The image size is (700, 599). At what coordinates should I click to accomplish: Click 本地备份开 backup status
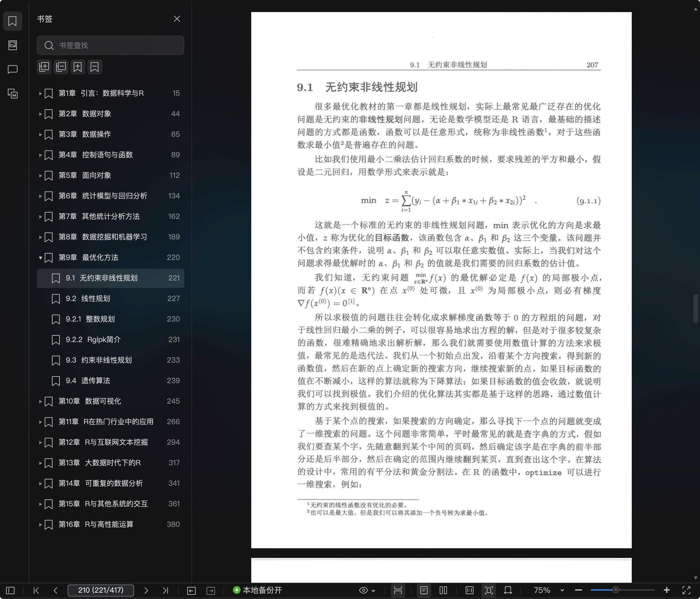[x=257, y=590]
